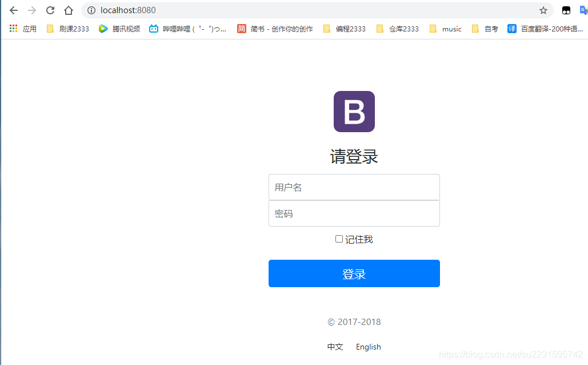Open the black extension icon in toolbar

click(x=566, y=10)
